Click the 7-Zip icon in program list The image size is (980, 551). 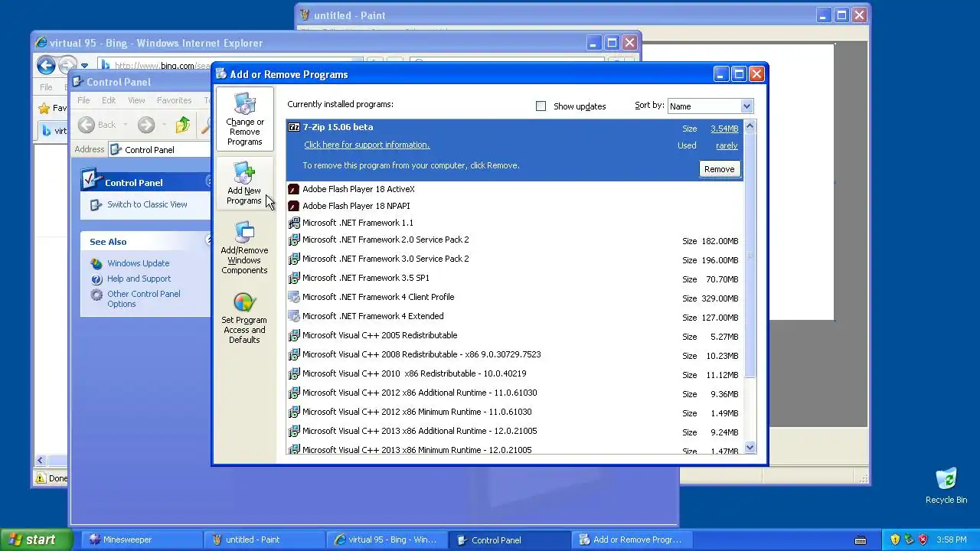tap(294, 128)
